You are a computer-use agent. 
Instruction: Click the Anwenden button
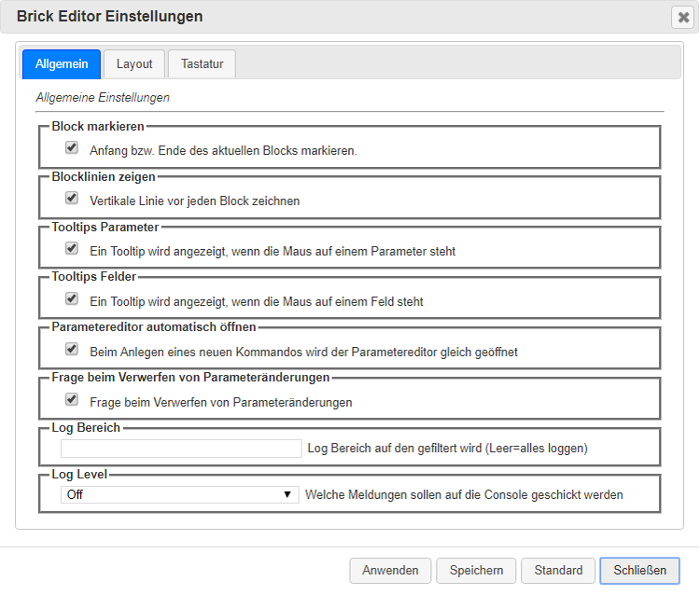pyautogui.click(x=390, y=571)
